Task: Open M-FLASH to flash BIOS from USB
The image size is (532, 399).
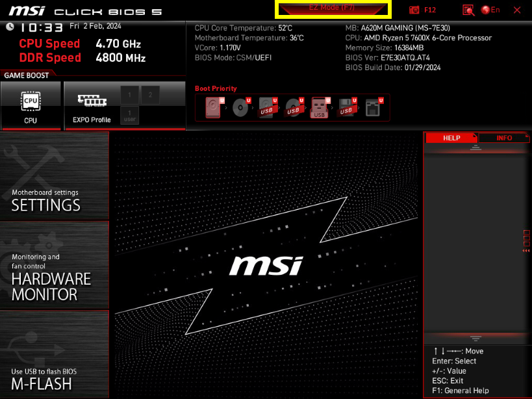Action: coord(55,354)
